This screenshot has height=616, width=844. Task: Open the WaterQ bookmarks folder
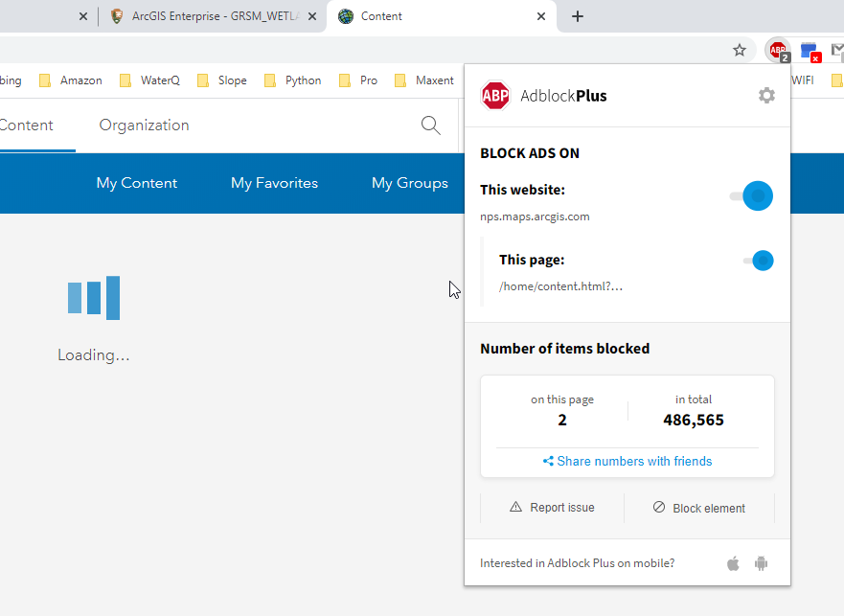click(x=150, y=80)
